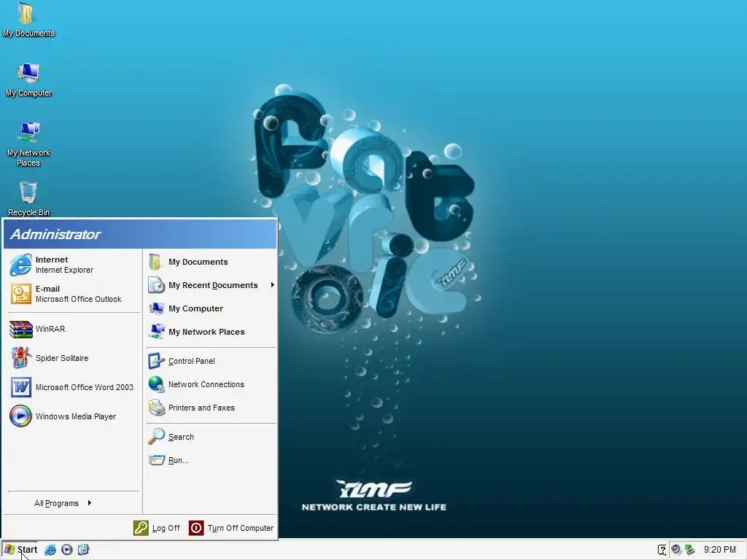Click the help question-mark tray icon
Screen dimensions: 747x560
662,550
